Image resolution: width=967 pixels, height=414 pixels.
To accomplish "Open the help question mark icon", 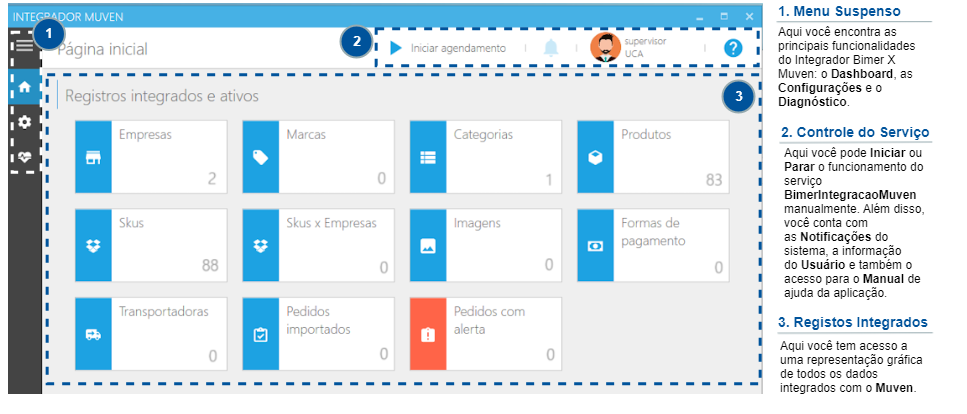I will point(733,47).
